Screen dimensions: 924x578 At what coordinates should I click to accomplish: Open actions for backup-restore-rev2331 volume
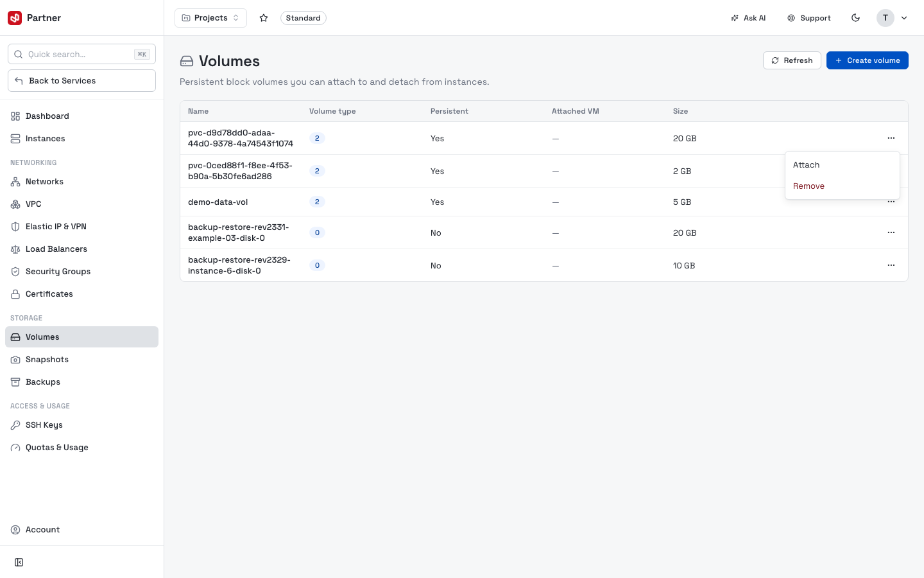pos(891,232)
